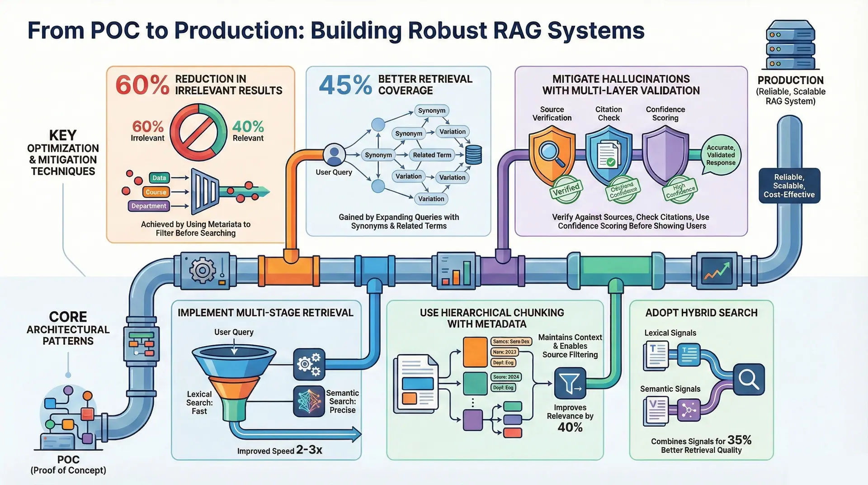This screenshot has width=868, height=485.
Task: Click the main infographic title
Action: pos(336,31)
